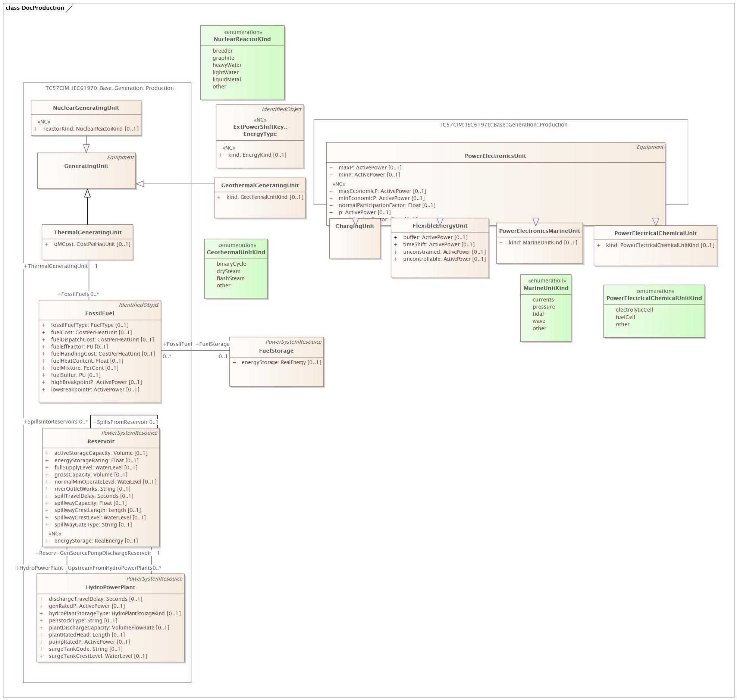Select the FossilFuel class title
The height and width of the screenshot is (700, 737).
(100, 313)
